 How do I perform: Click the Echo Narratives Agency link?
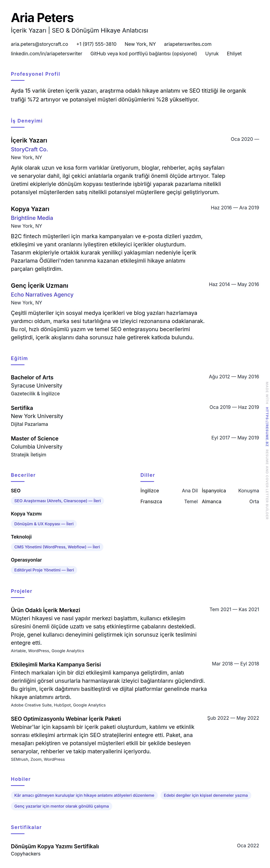pos(42,295)
